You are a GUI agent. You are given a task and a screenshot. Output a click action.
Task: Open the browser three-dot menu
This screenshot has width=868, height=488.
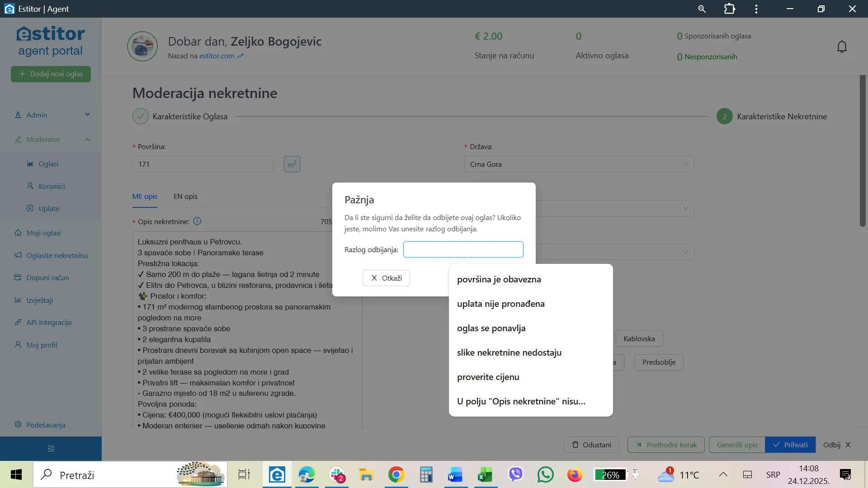[x=756, y=9]
